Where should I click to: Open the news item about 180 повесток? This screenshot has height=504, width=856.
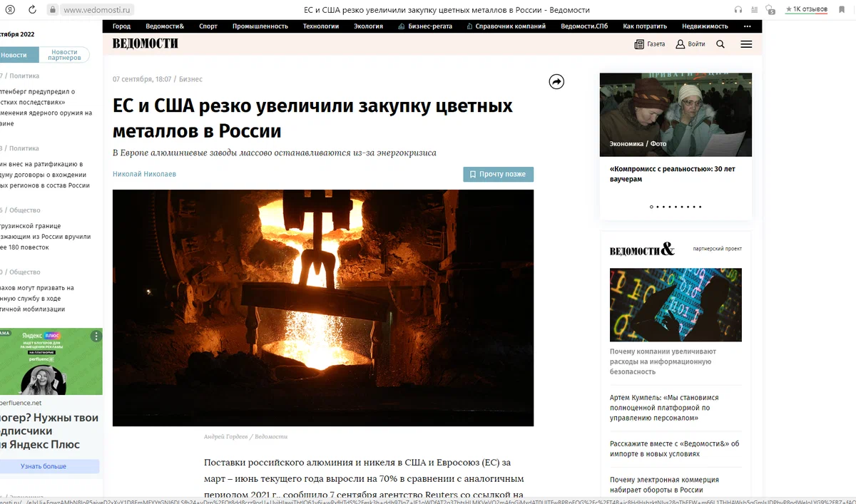(x=46, y=237)
